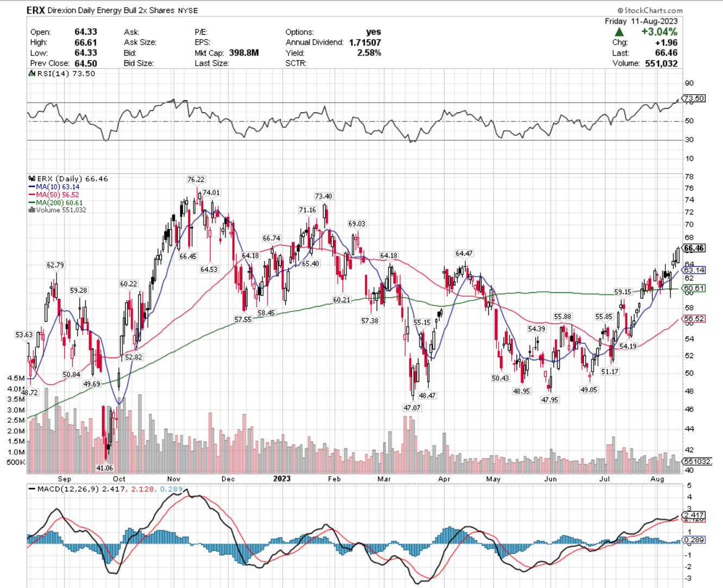Click the 47.95 low price label
Screen dimensions: 723x588
click(x=550, y=399)
